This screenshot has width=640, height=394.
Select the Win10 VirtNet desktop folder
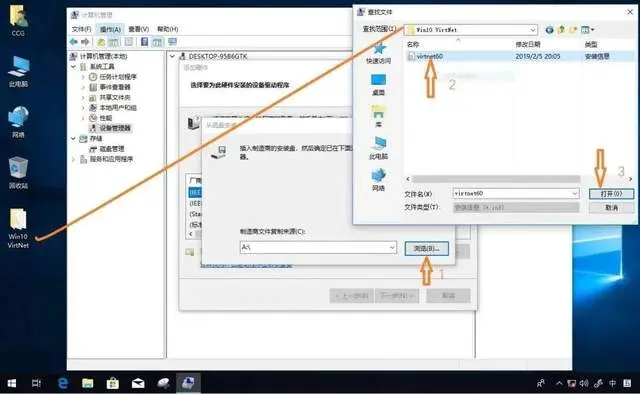coord(18,229)
